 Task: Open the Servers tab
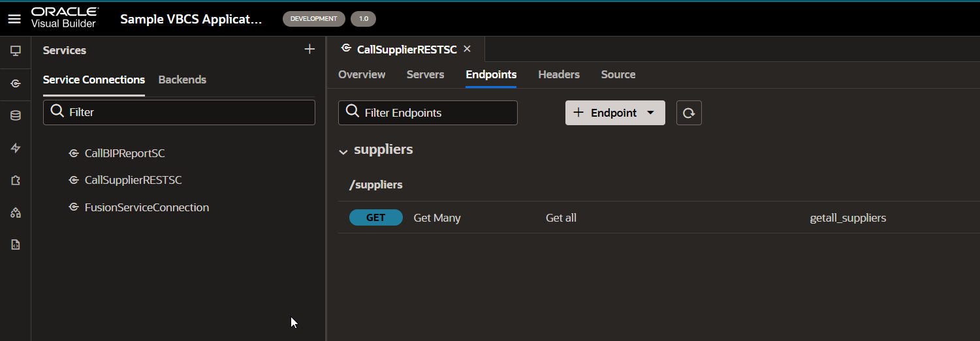pyautogui.click(x=425, y=74)
